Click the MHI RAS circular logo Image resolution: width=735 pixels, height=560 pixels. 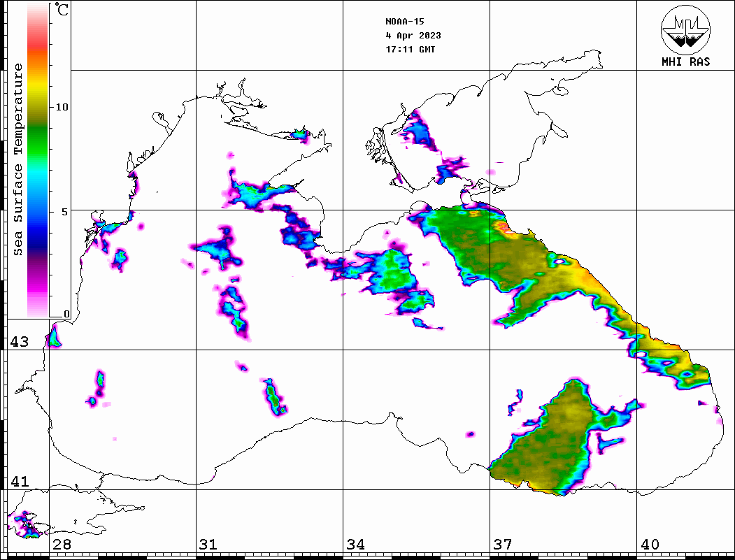(x=685, y=29)
